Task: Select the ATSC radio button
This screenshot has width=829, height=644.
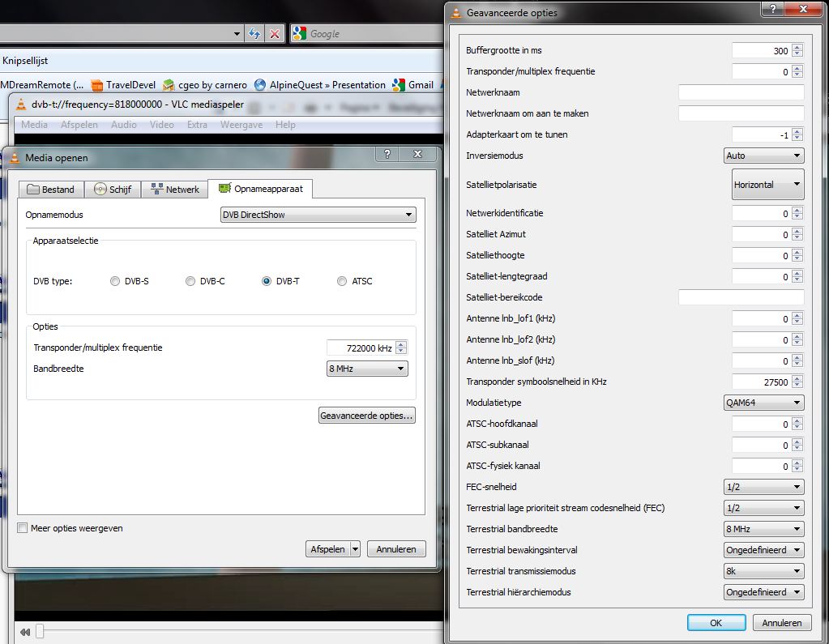Action: point(342,281)
